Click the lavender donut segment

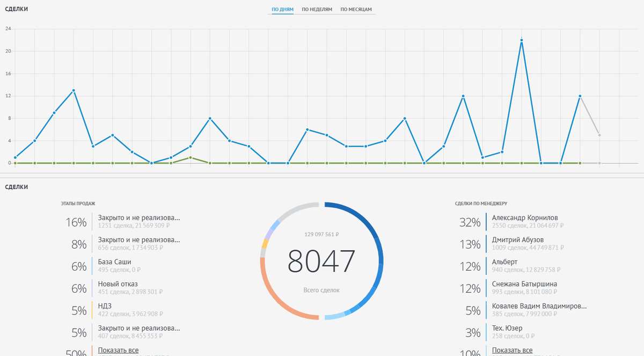click(268, 233)
